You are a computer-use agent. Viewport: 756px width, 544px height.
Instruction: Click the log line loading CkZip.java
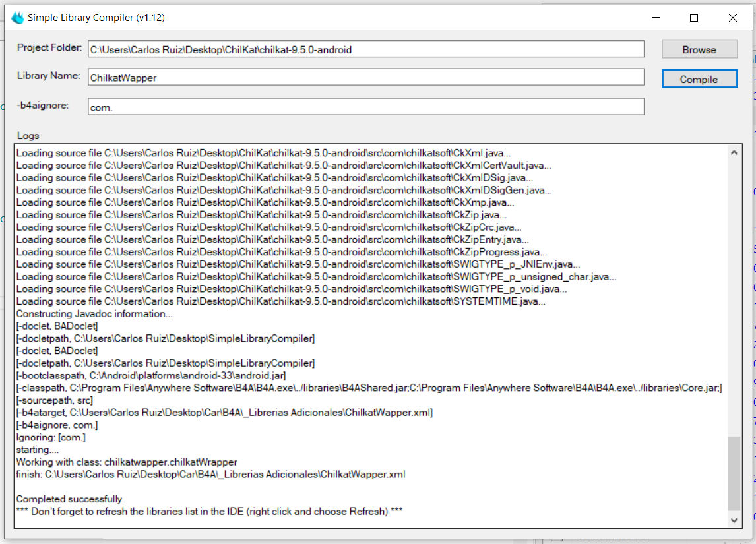point(261,215)
